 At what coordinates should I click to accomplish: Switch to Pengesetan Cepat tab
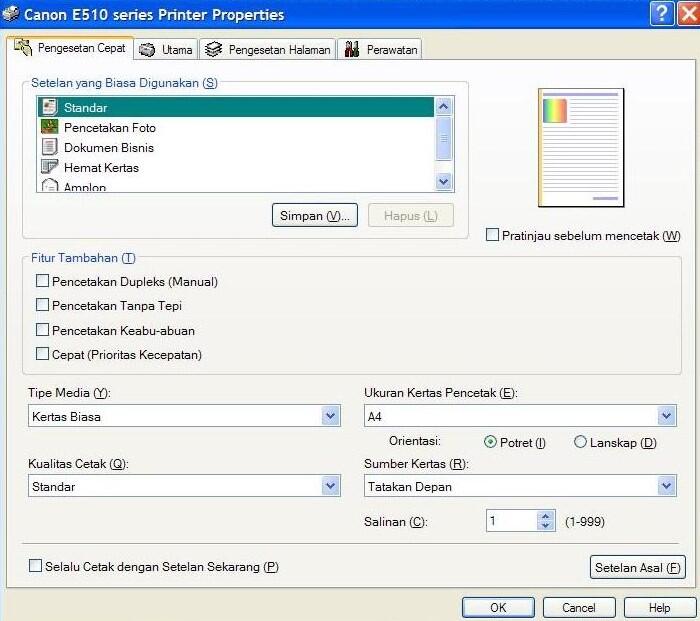tap(70, 48)
